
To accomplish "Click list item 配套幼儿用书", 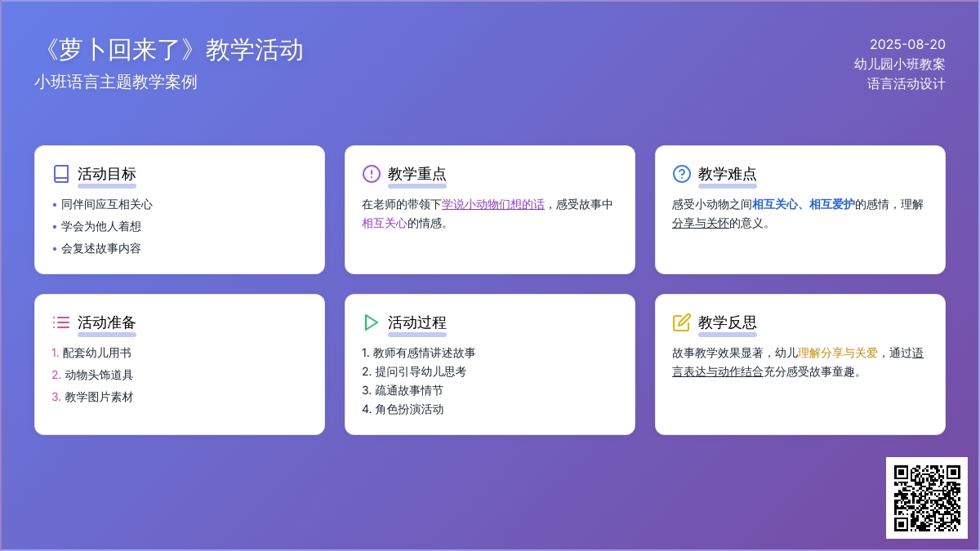I will tap(97, 353).
